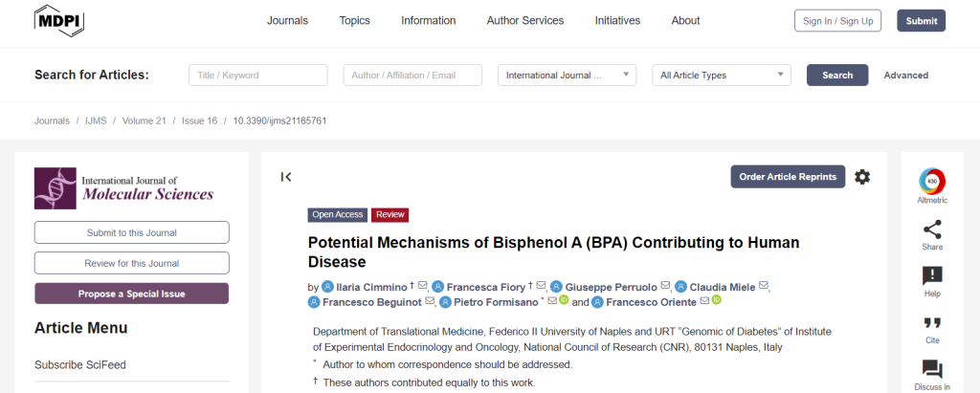Open Ilaria Cimmino's author profile icon
This screenshot has height=393, width=980.
(x=327, y=287)
